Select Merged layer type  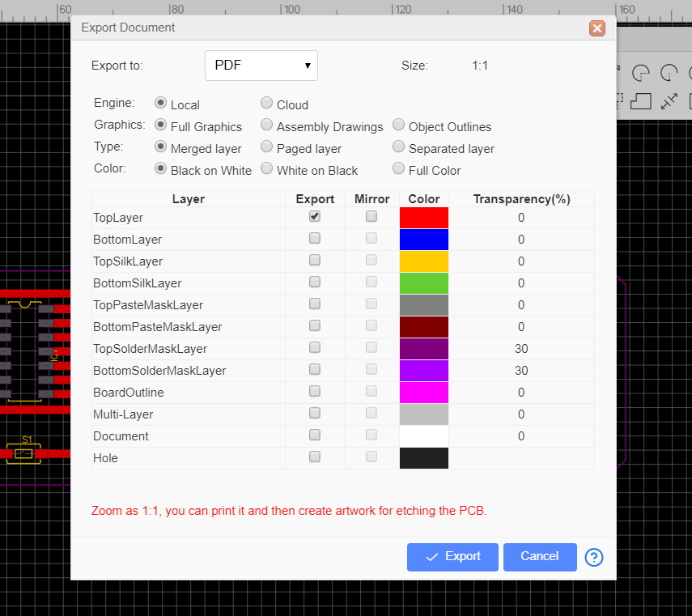click(160, 147)
